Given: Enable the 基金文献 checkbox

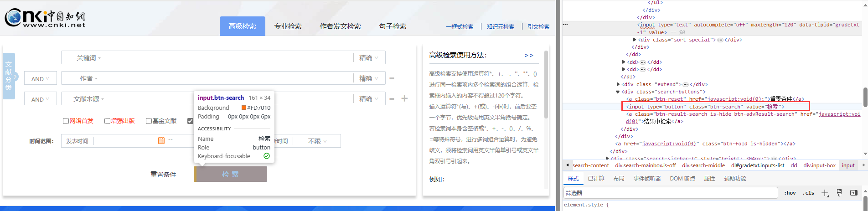Looking at the screenshot, I should [149, 121].
